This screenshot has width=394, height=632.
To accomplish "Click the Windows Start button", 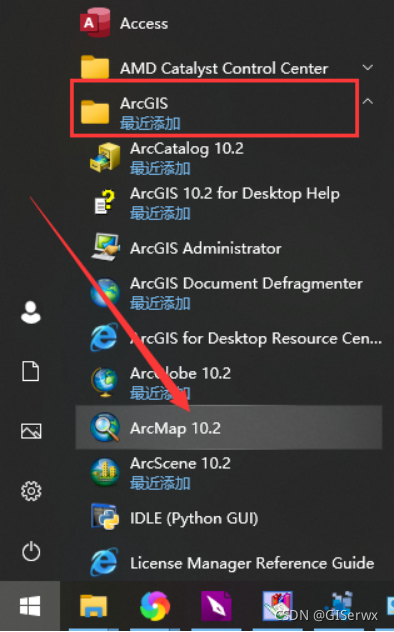I will [x=30, y=606].
